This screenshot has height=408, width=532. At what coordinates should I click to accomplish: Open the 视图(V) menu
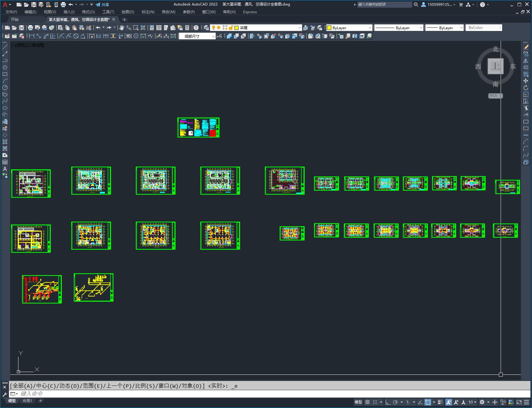click(x=50, y=12)
